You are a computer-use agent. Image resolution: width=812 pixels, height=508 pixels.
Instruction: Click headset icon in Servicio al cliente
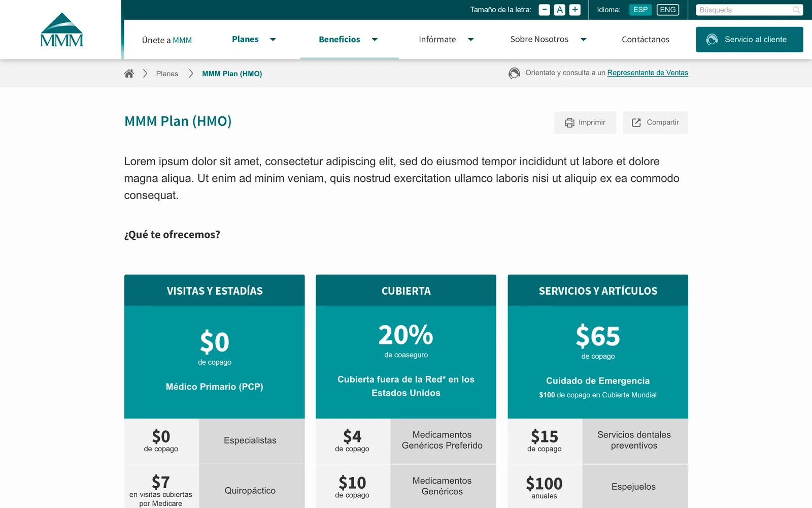tap(712, 40)
